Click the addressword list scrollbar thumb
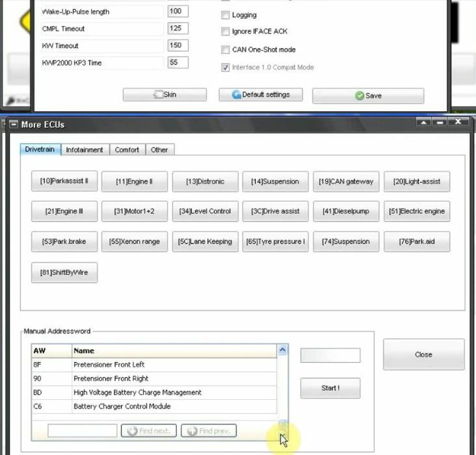Viewport: 476px width, 455px height. point(282,423)
